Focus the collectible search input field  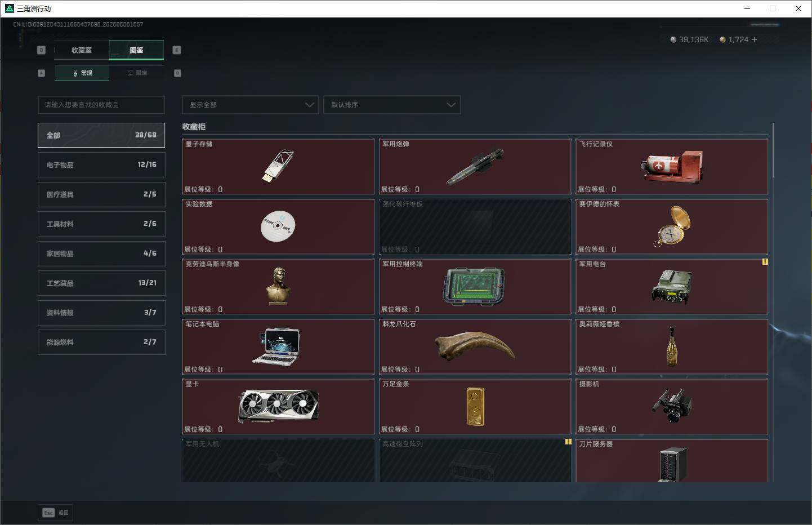pyautogui.click(x=101, y=105)
